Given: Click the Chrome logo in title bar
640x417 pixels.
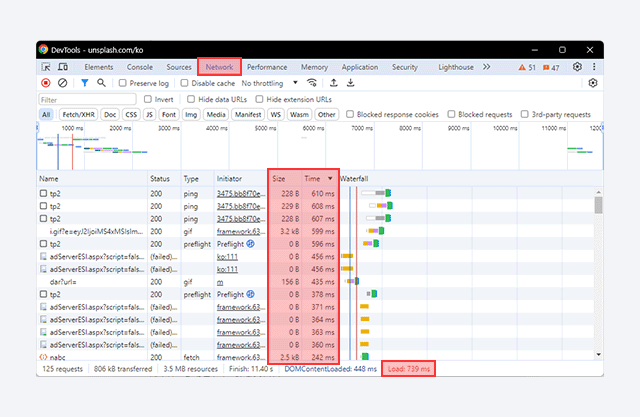Looking at the screenshot, I should pos(44,49).
